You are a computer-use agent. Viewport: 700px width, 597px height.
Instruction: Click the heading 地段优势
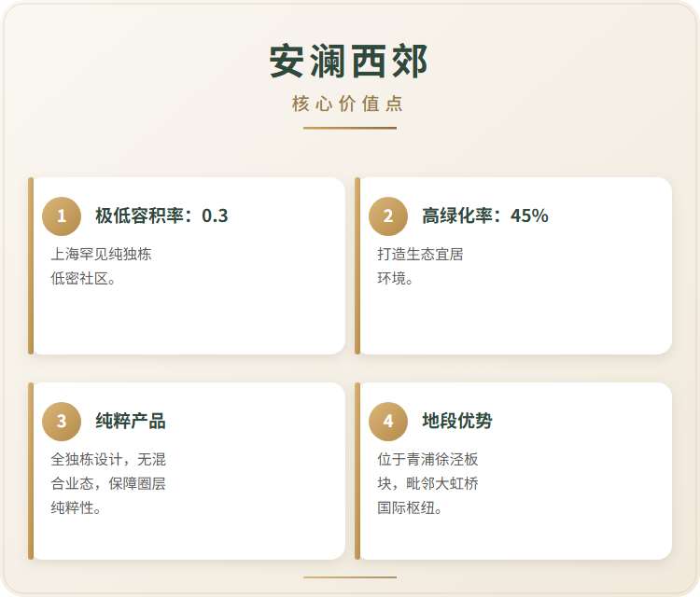pos(457,422)
